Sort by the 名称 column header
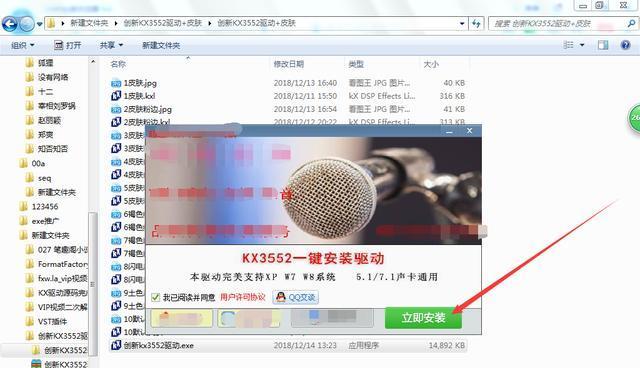640x368 pixels. 118,64
